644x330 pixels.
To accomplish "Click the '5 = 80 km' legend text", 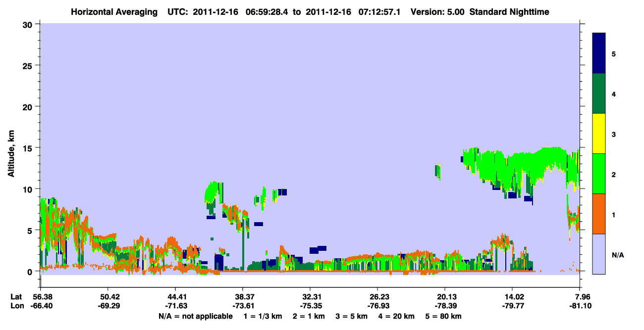I will click(x=443, y=316).
